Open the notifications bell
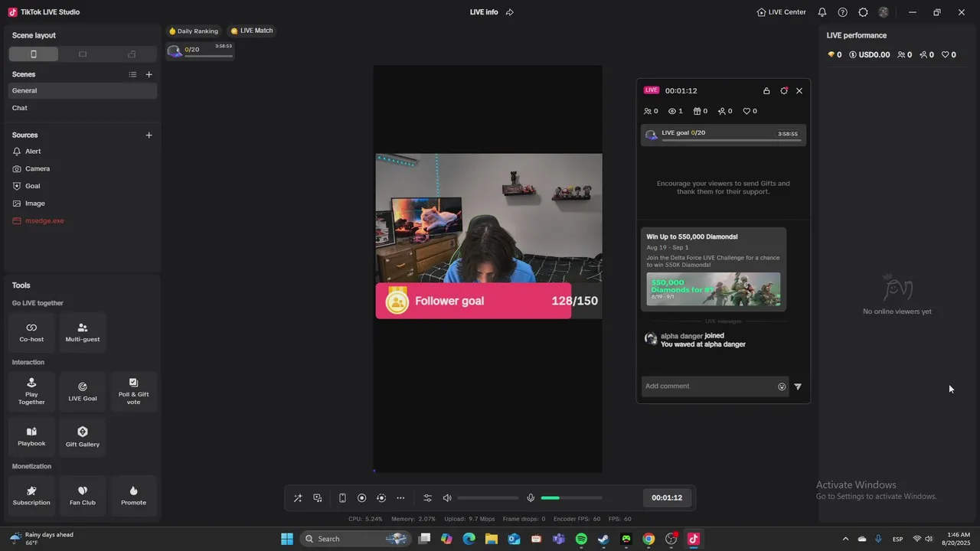The height and width of the screenshot is (551, 980). (822, 12)
